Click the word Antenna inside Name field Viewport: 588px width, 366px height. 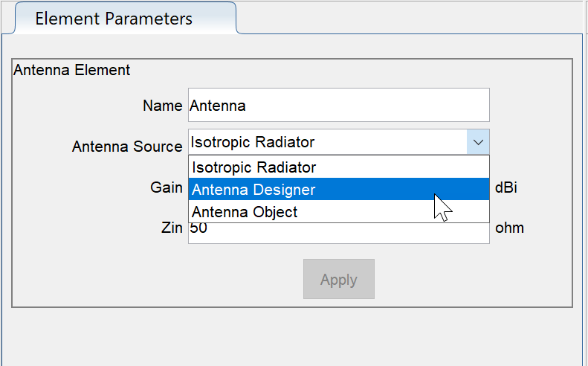point(218,106)
